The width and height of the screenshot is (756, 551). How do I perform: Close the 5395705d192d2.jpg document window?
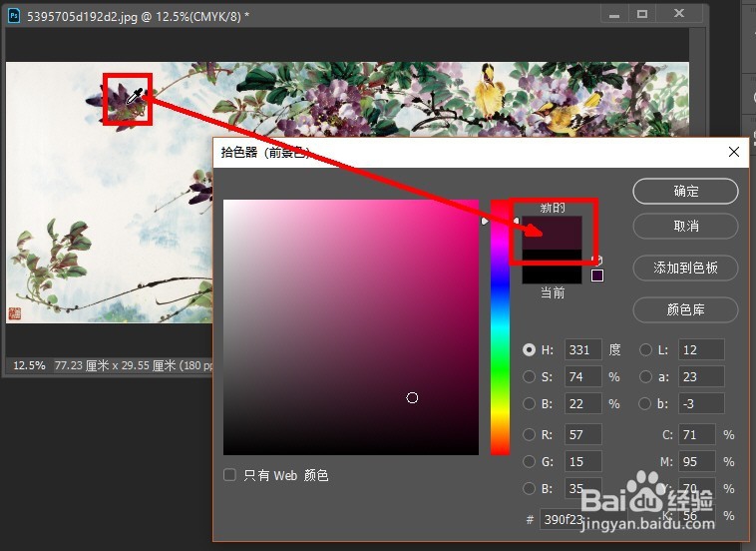[x=679, y=14]
